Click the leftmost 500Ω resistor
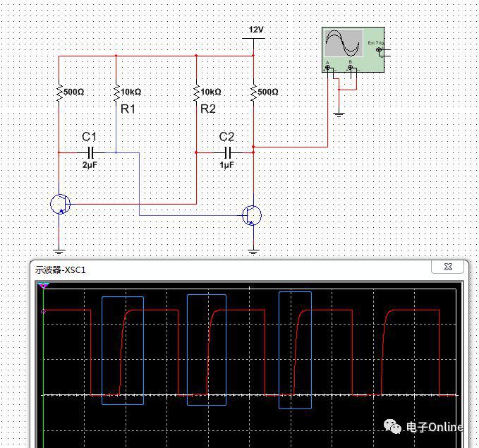Viewport: 479px width, 448px height. tap(59, 92)
